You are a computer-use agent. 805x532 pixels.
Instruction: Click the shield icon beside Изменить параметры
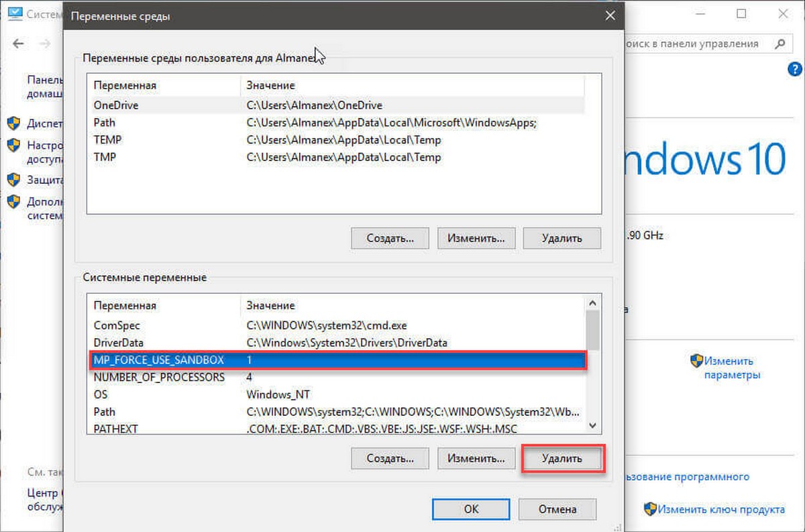click(x=696, y=361)
